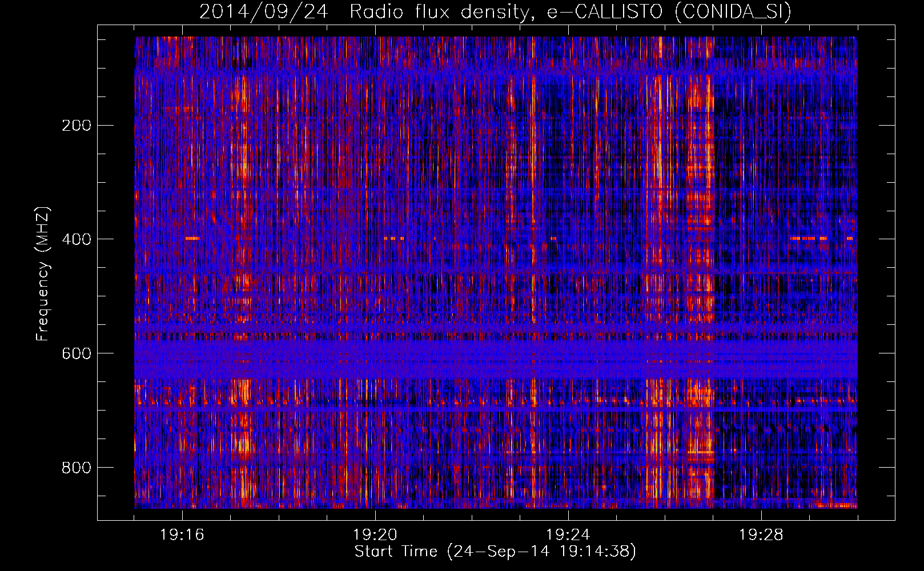Screen dimensions: 924x571
Task: Click the 19:20 time tick label
Action: tap(375, 535)
